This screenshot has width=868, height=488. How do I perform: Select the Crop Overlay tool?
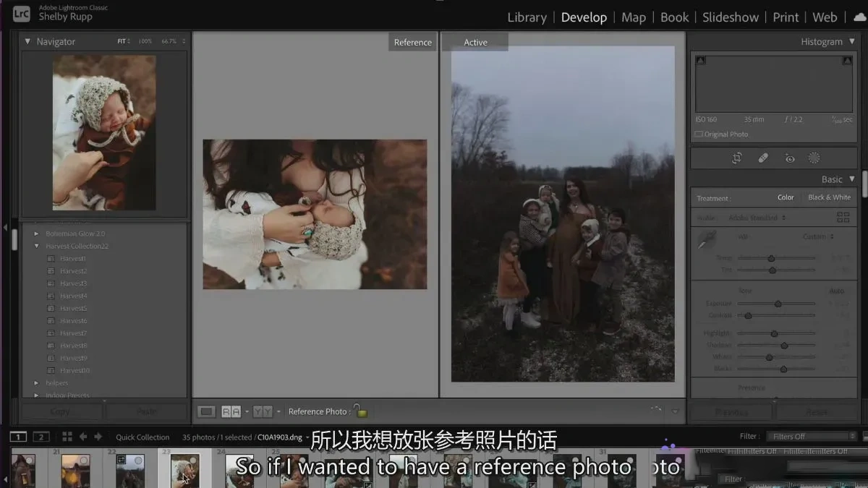pyautogui.click(x=737, y=158)
